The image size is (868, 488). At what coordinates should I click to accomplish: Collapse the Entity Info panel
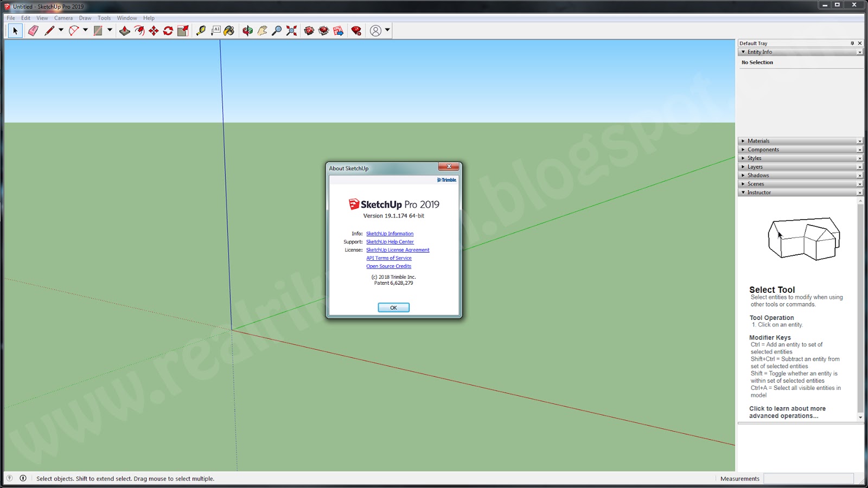coord(743,52)
